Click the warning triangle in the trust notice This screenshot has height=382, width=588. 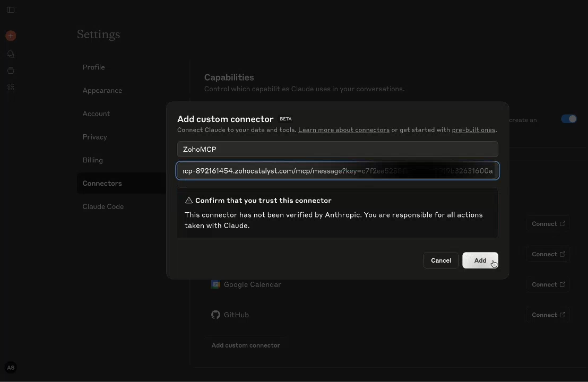tap(189, 201)
